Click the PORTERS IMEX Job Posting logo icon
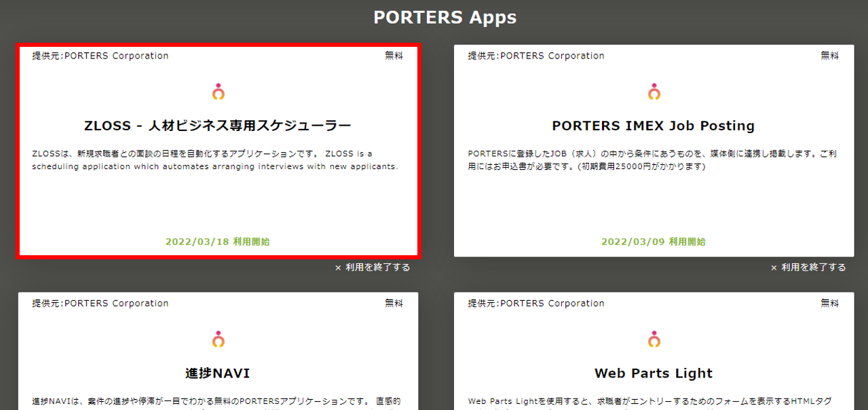 point(654,92)
